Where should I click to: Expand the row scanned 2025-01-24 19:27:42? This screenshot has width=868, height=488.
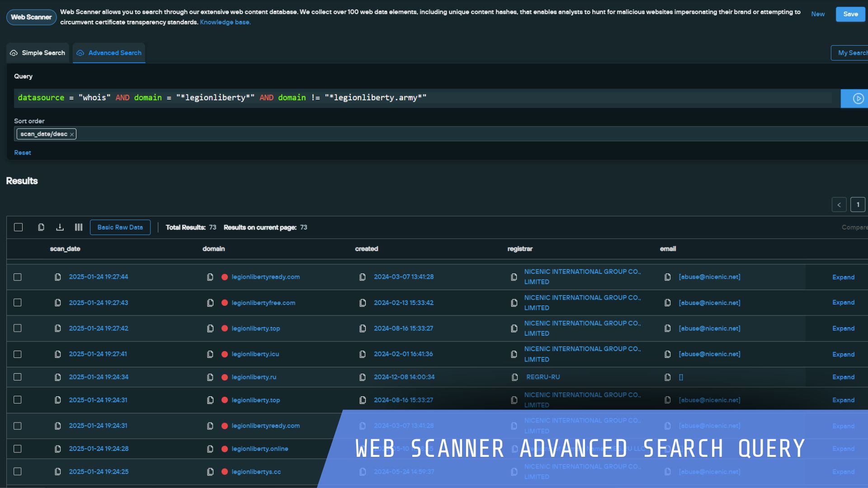coord(843,328)
